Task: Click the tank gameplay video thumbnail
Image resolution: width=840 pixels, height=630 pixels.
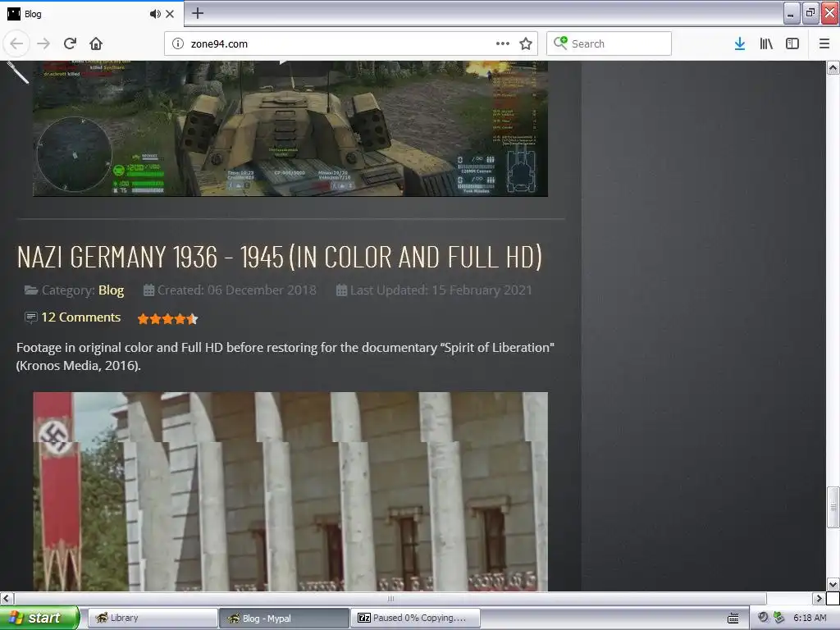Action: [x=290, y=129]
